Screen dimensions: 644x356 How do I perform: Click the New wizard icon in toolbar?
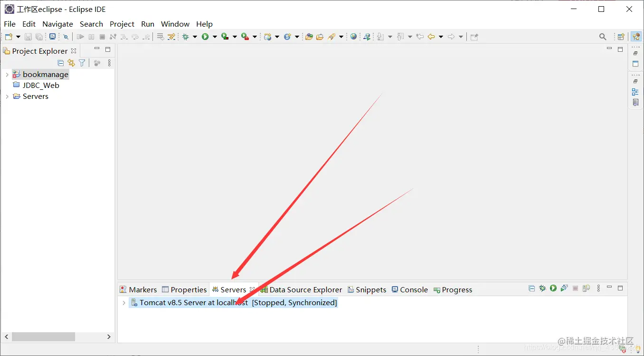tap(9, 37)
